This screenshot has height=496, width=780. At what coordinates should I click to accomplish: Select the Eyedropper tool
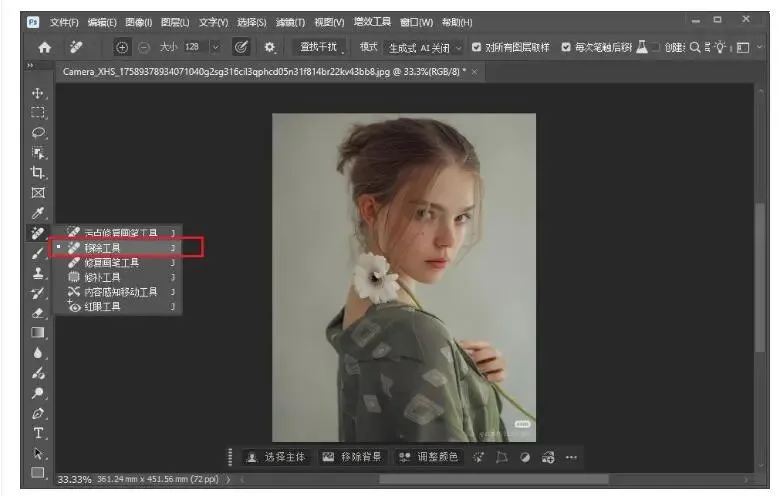coord(39,212)
